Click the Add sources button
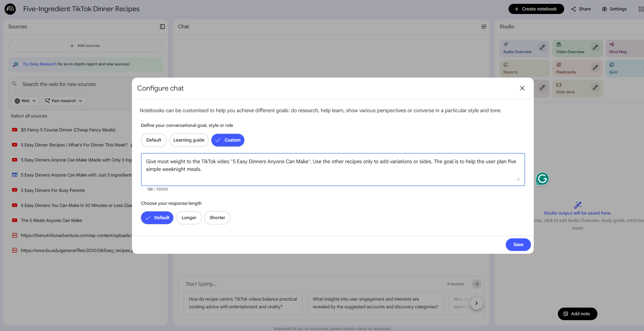Image resolution: width=644 pixels, height=331 pixels. 86,46
